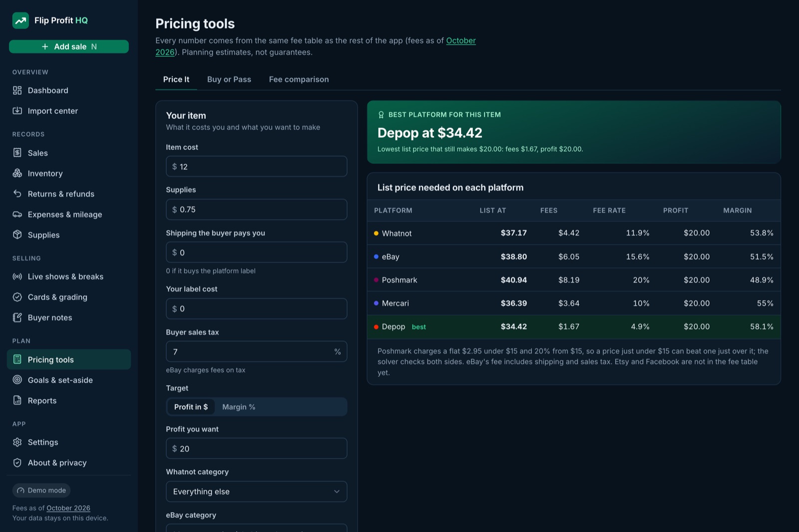Click the Import center icon
799x532 pixels.
click(17, 111)
